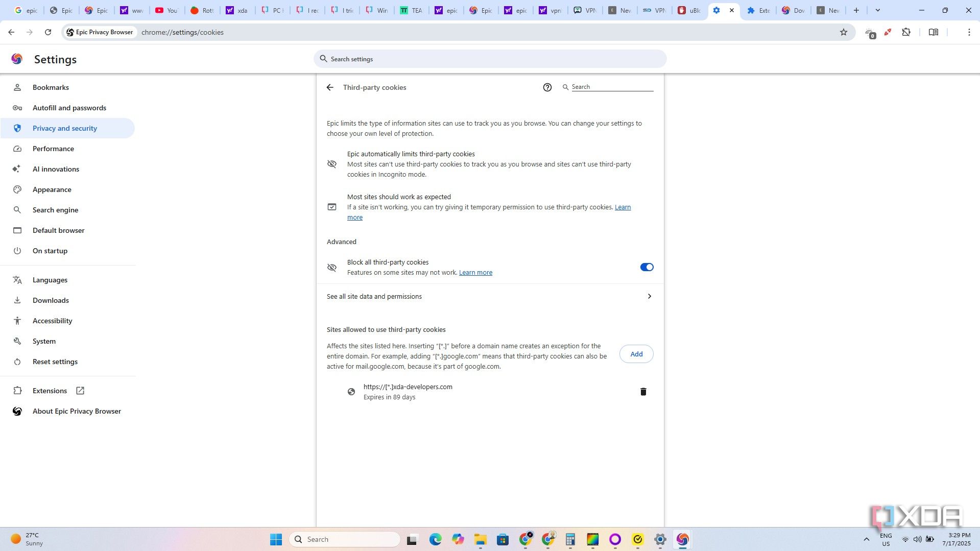Screen dimensions: 980x551
Task: Go back from Third-party cookies page
Action: point(330,87)
